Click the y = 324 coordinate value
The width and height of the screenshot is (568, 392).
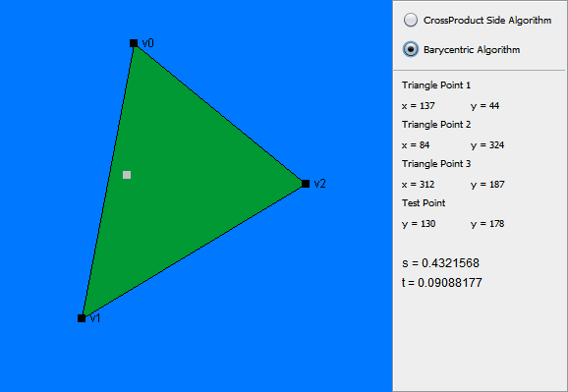pyautogui.click(x=487, y=145)
